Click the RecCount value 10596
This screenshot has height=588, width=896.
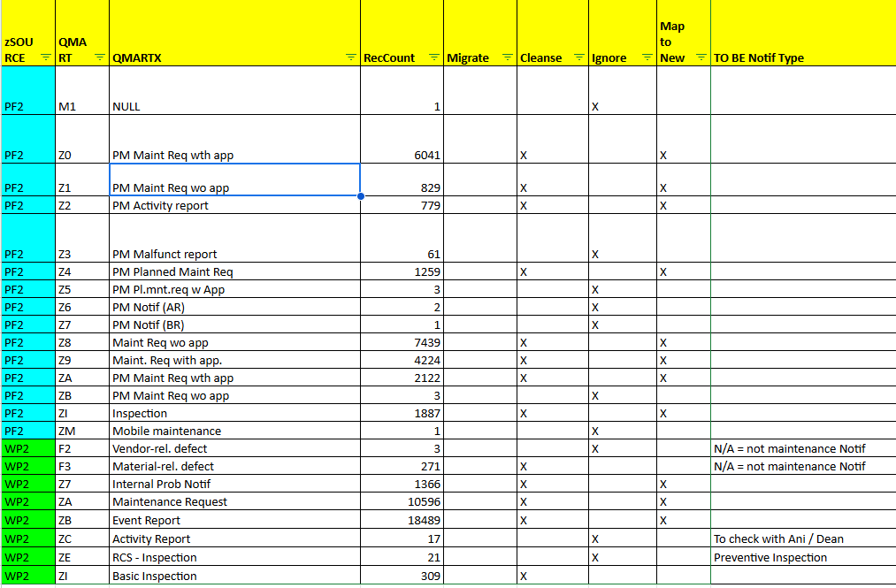pyautogui.click(x=402, y=502)
